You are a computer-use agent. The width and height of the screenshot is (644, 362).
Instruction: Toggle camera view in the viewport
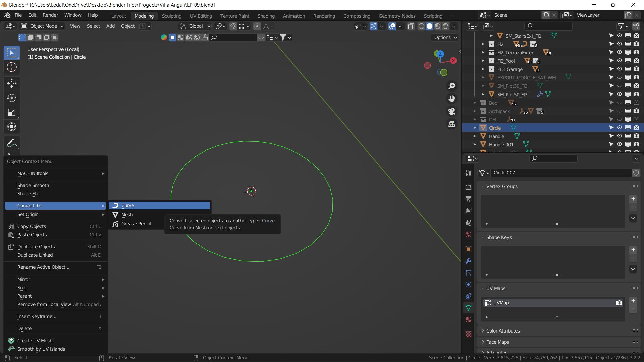click(452, 111)
